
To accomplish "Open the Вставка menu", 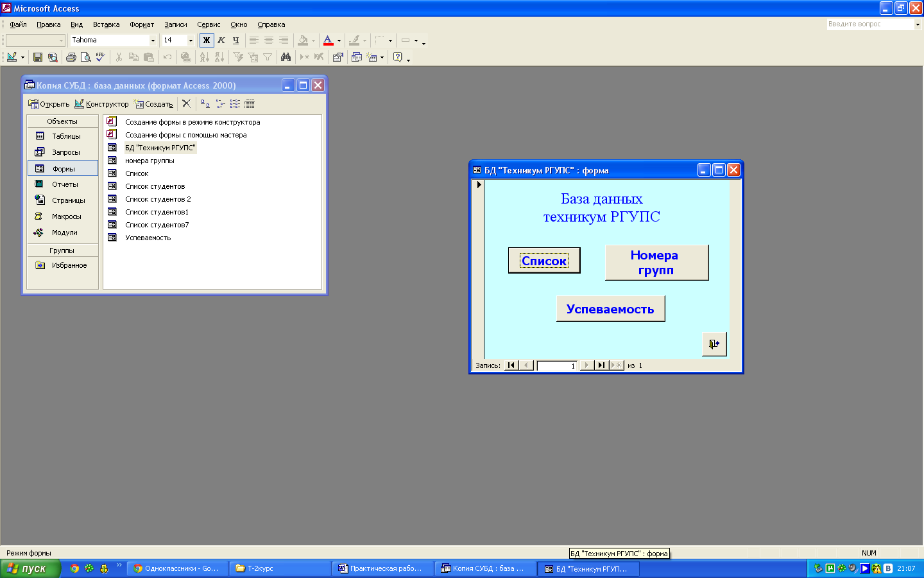I will pos(107,24).
